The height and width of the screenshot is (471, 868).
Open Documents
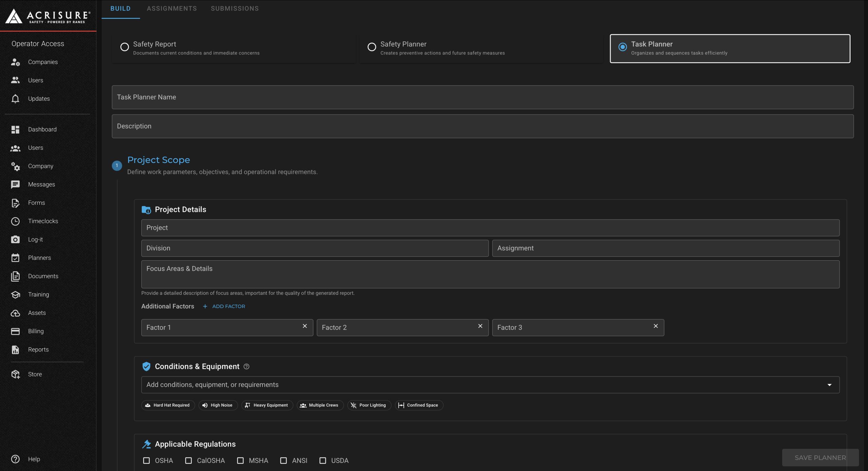(43, 276)
